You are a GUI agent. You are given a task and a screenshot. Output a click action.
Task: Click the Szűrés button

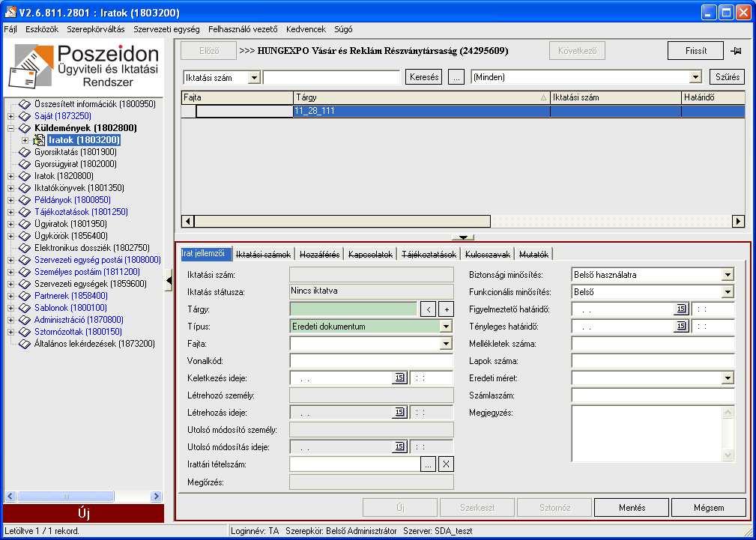click(x=727, y=77)
